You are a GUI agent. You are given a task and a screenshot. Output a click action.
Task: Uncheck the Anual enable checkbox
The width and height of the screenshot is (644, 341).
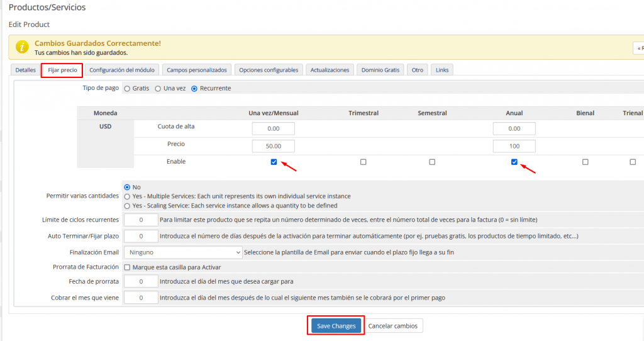514,162
